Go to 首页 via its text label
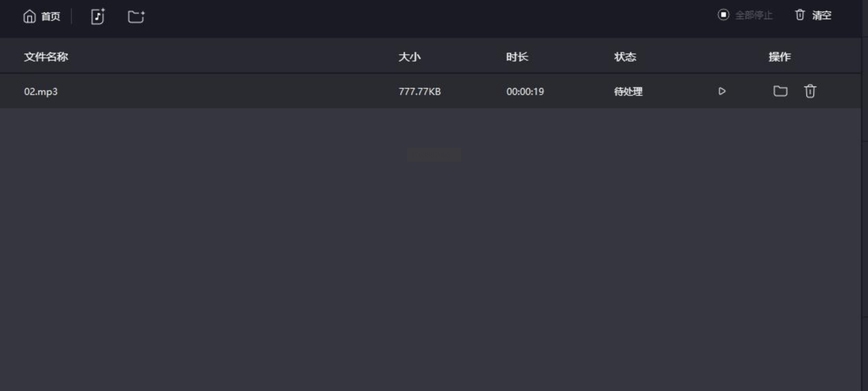The width and height of the screenshot is (868, 391). (51, 16)
